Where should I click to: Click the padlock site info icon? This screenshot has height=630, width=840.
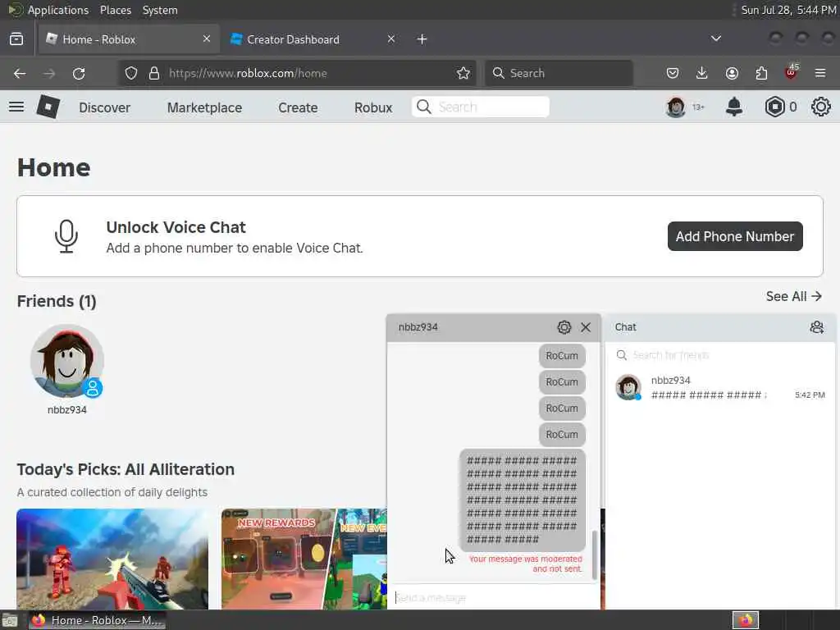click(153, 73)
